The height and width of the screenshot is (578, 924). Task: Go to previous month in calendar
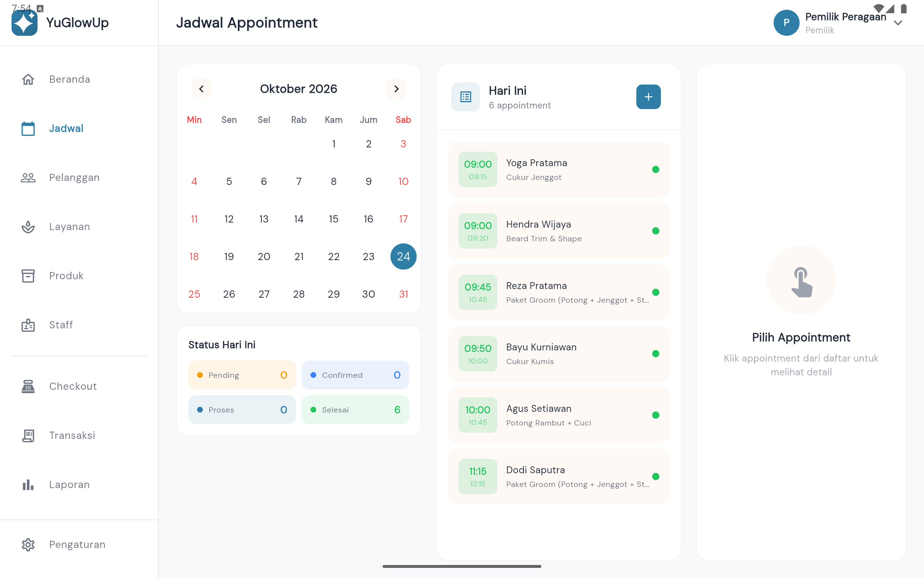201,89
